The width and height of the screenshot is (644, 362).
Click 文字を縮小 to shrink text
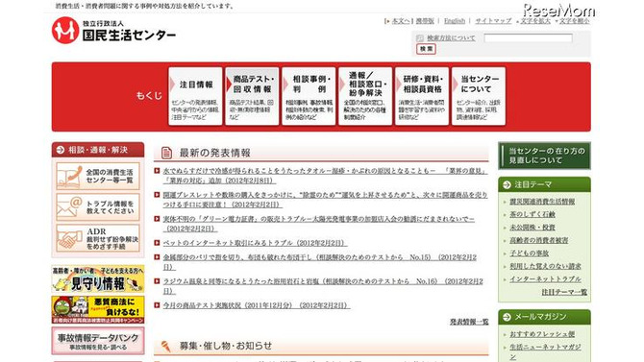[x=574, y=21]
